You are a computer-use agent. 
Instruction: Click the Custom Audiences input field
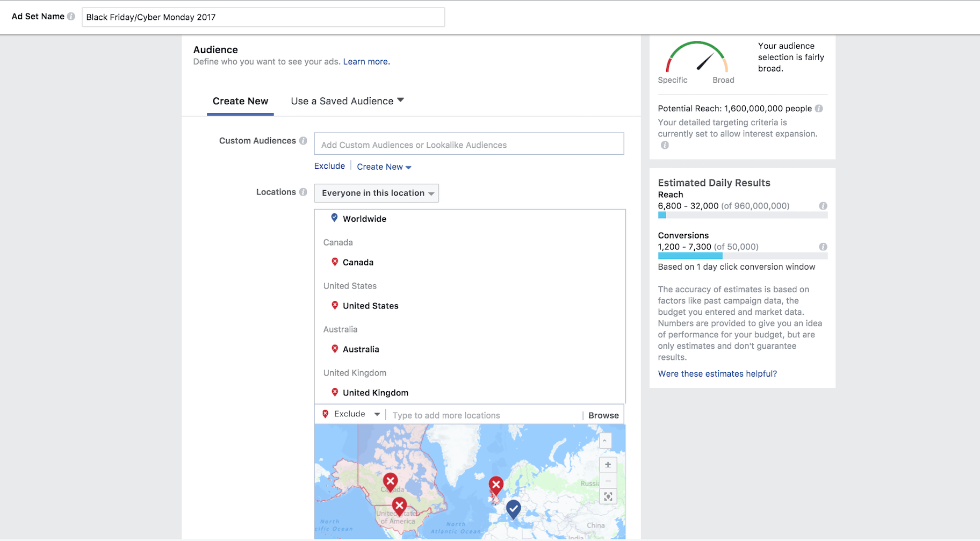(x=469, y=145)
